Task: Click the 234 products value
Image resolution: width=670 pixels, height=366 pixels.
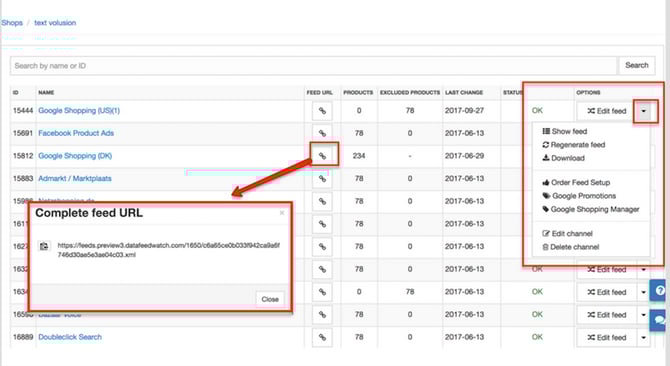Action: (x=359, y=156)
